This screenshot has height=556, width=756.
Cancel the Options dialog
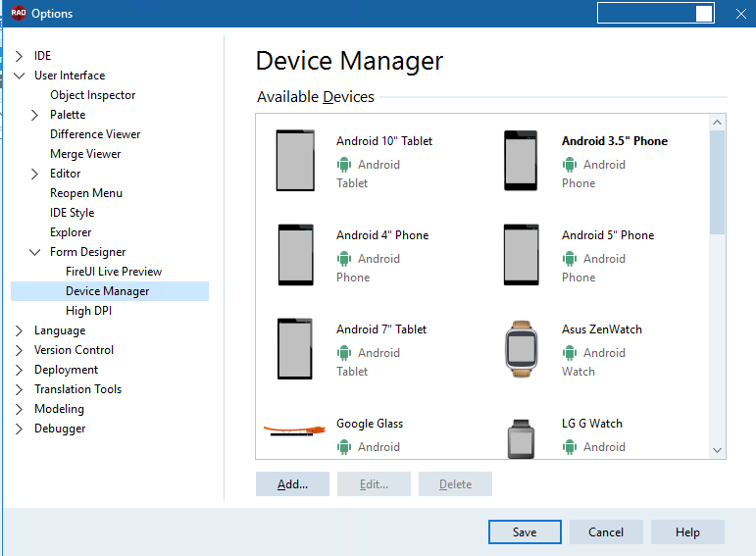point(606,531)
